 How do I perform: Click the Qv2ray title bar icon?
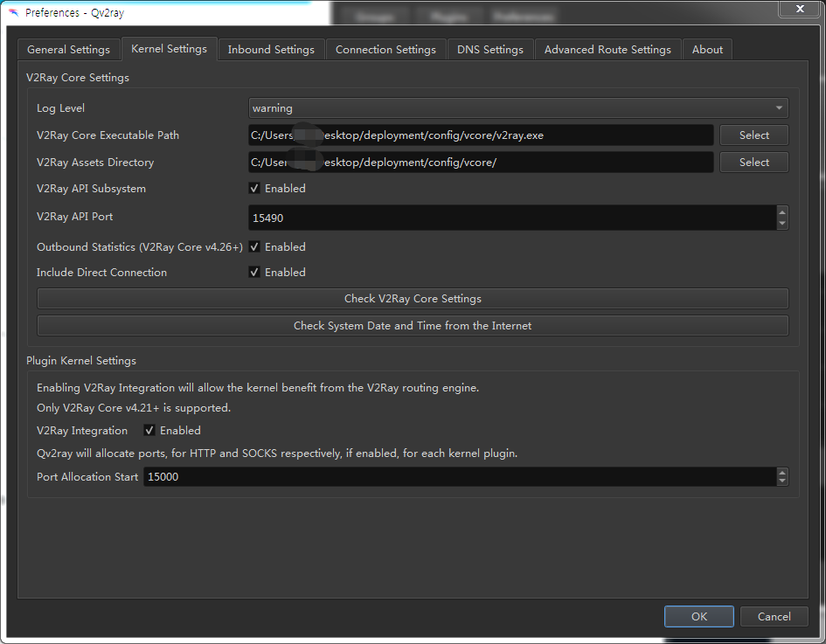14,12
